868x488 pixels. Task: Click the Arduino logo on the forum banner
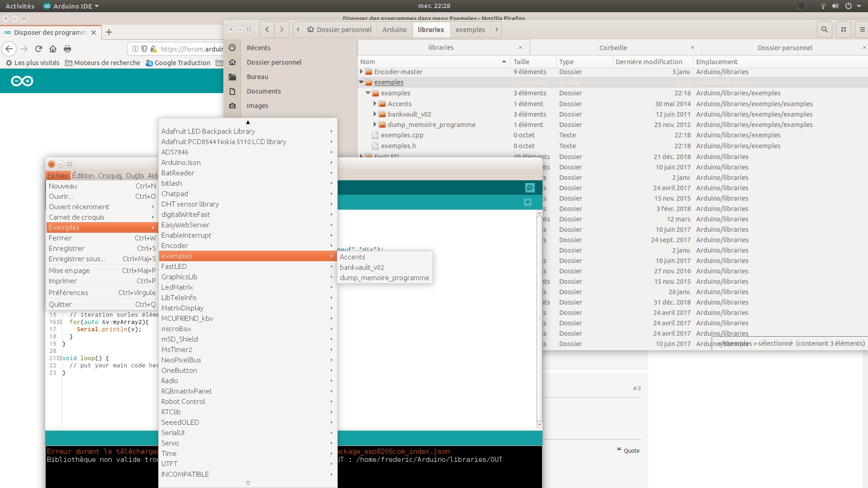click(22, 80)
